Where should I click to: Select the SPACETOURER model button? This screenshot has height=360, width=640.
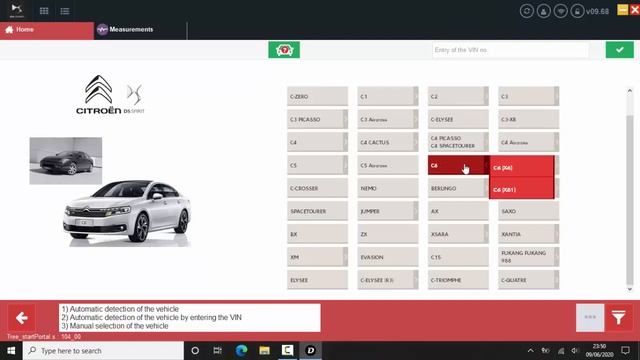[318, 211]
